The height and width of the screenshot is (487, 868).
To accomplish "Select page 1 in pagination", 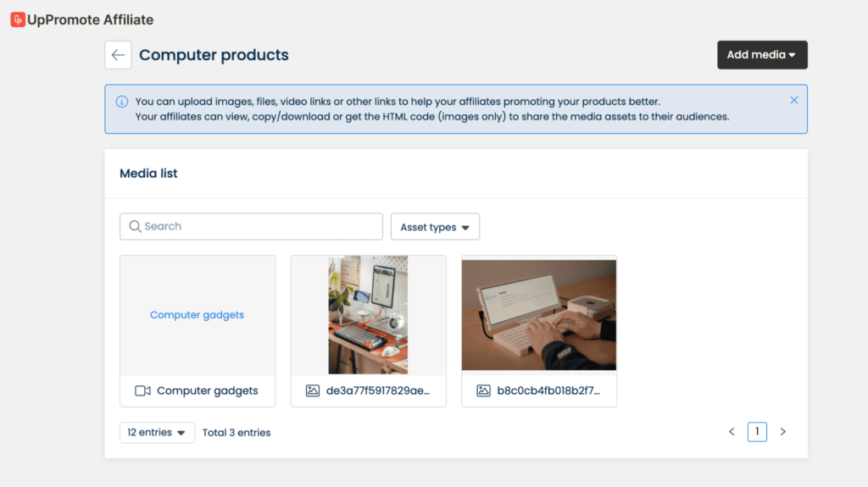I will (757, 432).
